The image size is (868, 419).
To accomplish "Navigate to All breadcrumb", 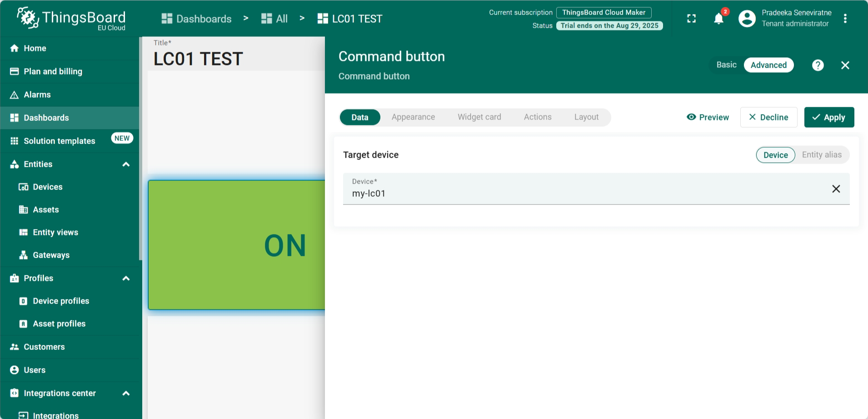I will pyautogui.click(x=274, y=19).
